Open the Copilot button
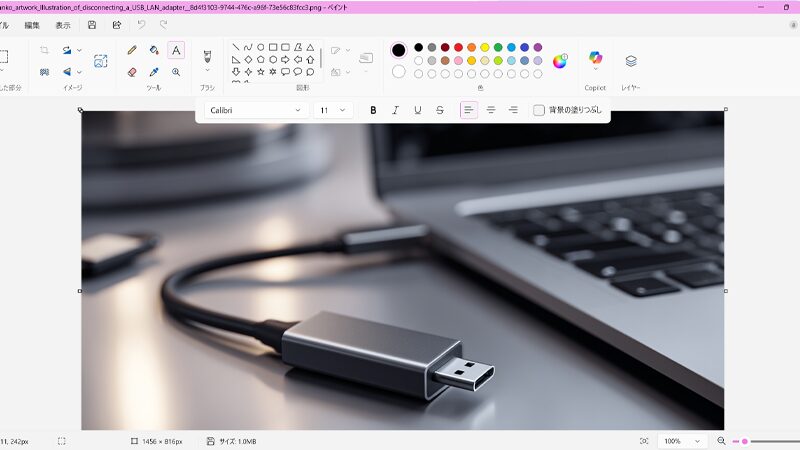The image size is (800, 450). tap(595, 59)
